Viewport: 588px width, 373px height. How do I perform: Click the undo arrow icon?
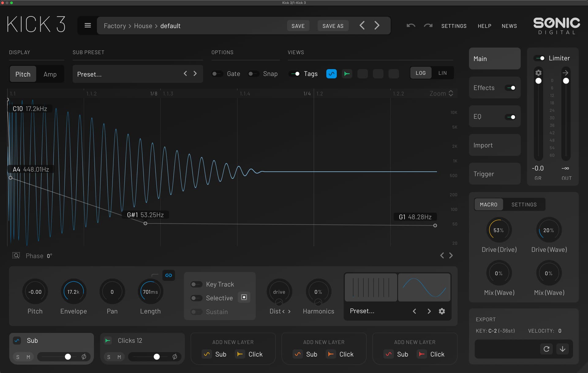pyautogui.click(x=411, y=26)
